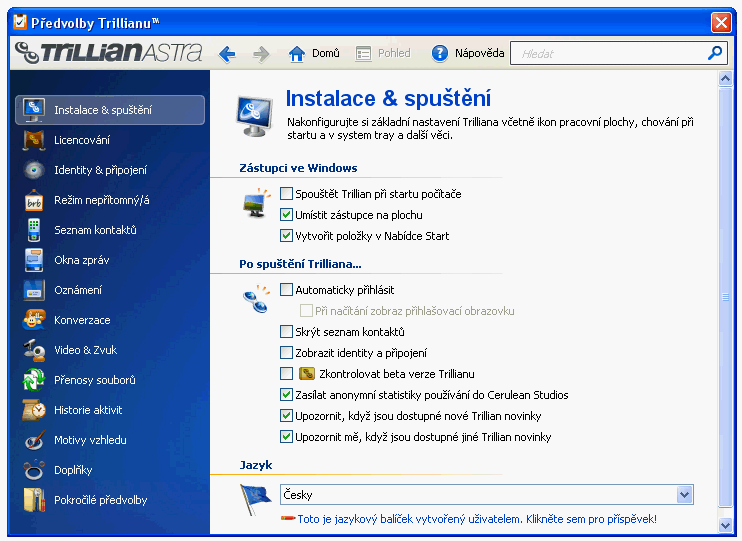Screen dimensions: 742x541
Task: Click the scrollbar down arrow
Action: (725, 525)
